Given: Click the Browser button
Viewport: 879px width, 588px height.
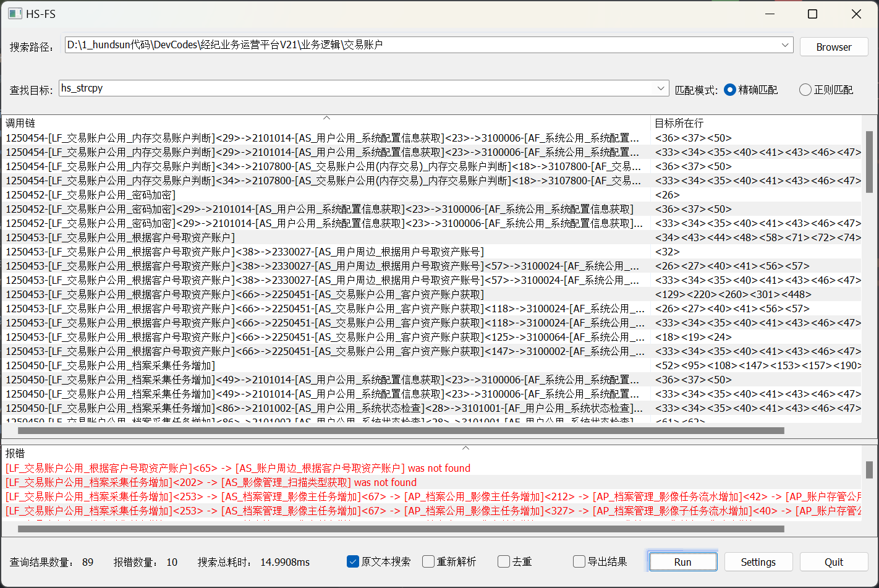Looking at the screenshot, I should (833, 47).
